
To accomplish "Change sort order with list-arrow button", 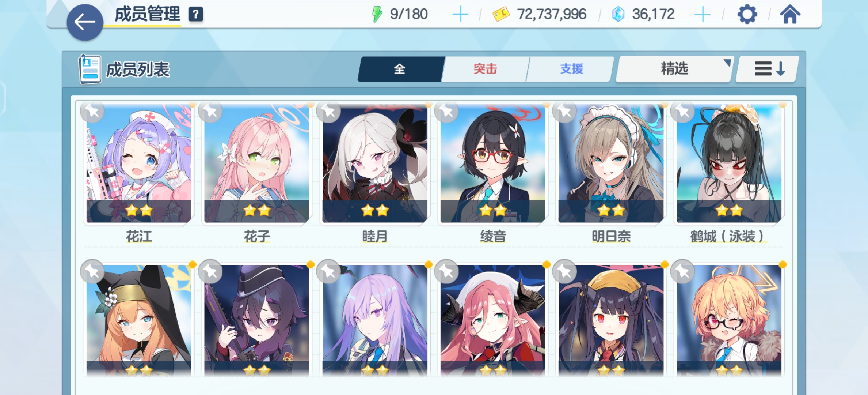I will [x=768, y=69].
